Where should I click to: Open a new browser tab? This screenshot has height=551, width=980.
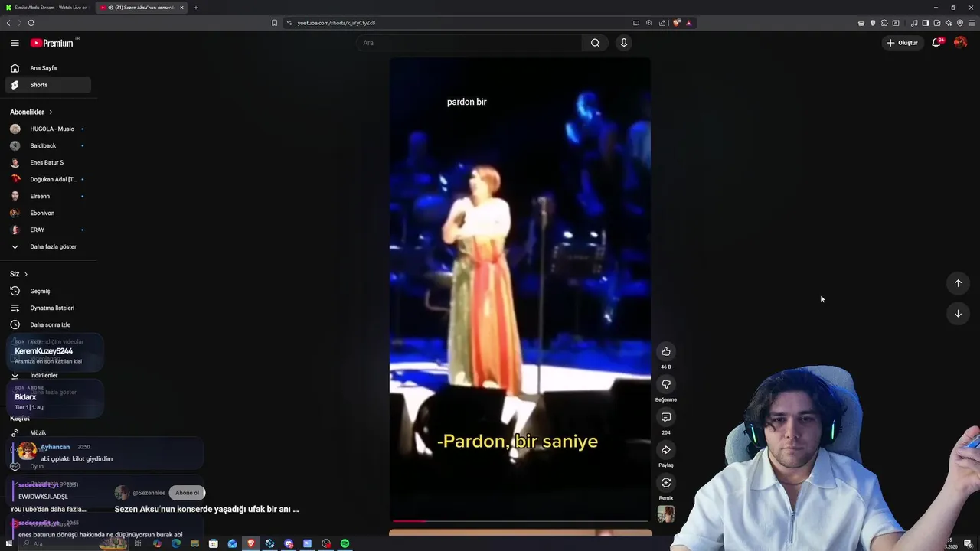[195, 8]
